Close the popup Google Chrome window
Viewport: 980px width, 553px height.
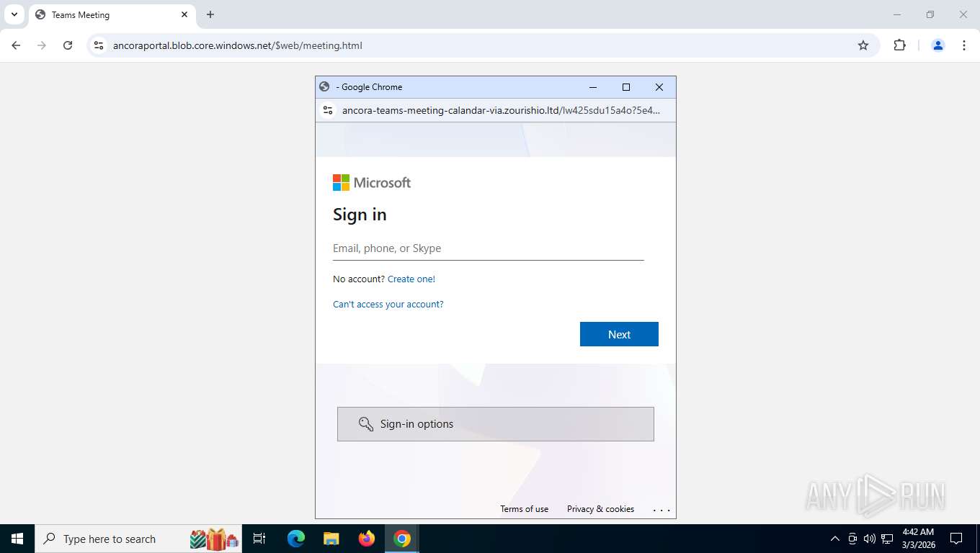click(x=659, y=87)
